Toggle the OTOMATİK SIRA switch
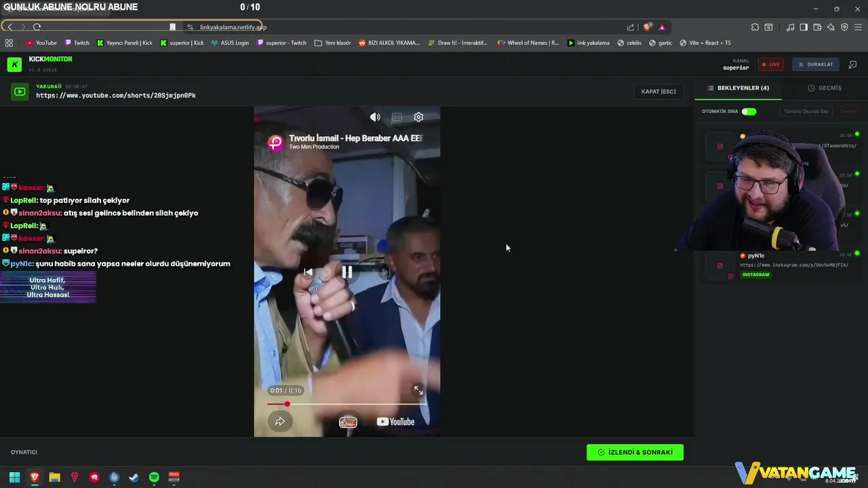This screenshot has height=488, width=868. coord(749,111)
